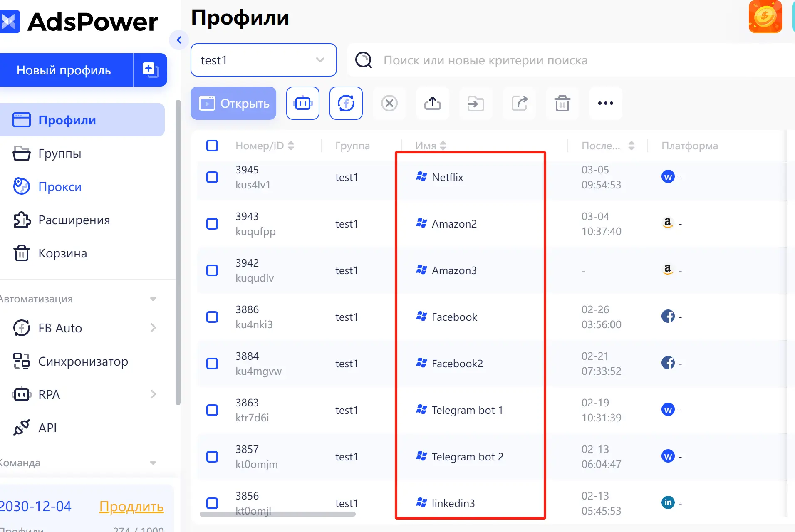Click the LinkedIn platform icon in linkedin3 row

(668, 502)
